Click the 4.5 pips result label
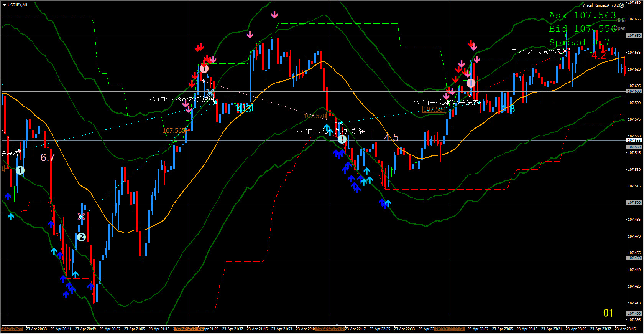 [391, 137]
